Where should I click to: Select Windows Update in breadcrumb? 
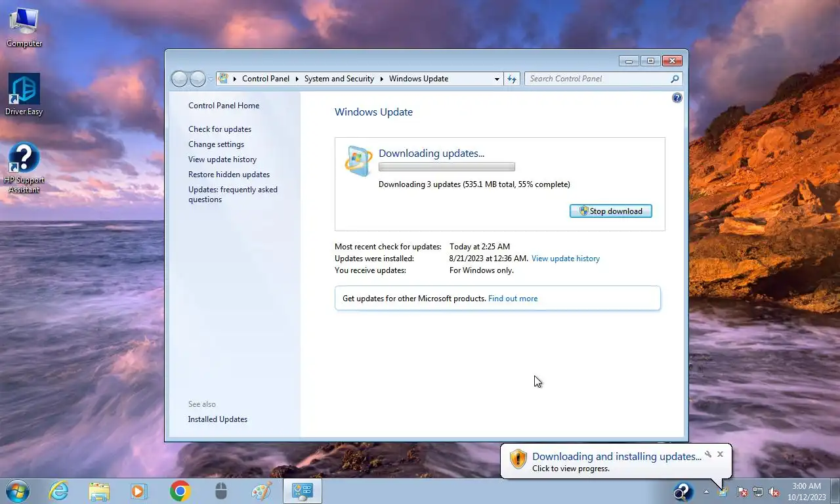click(x=419, y=79)
